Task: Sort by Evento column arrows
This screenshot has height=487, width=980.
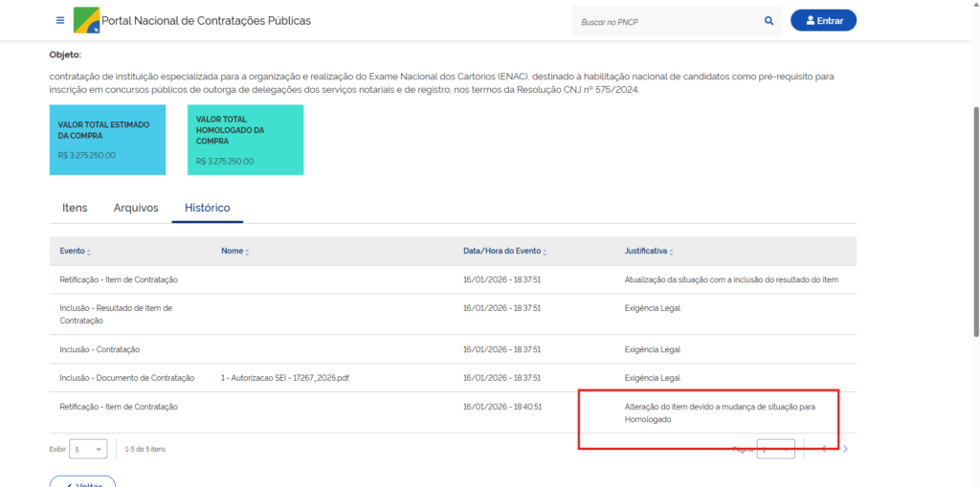Action: 89,252
